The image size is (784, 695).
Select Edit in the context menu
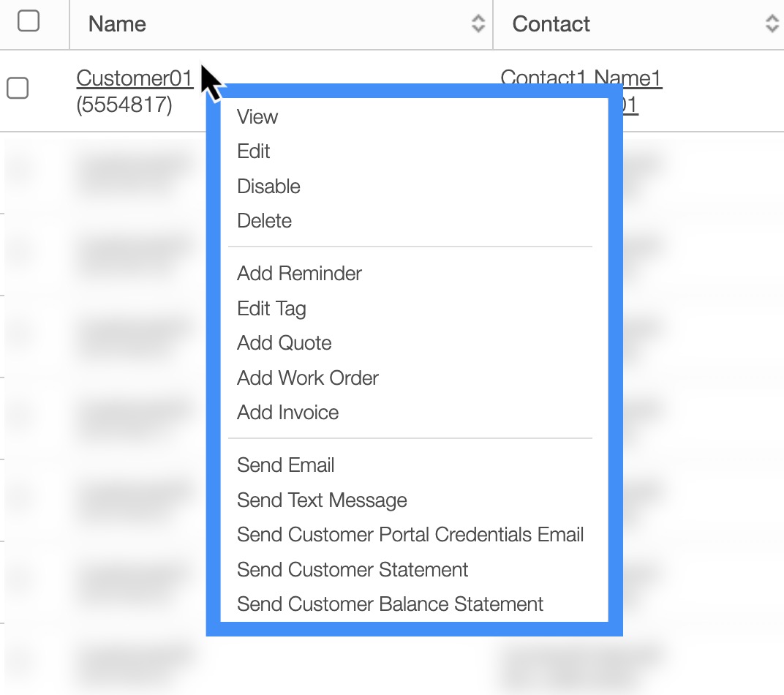254,151
